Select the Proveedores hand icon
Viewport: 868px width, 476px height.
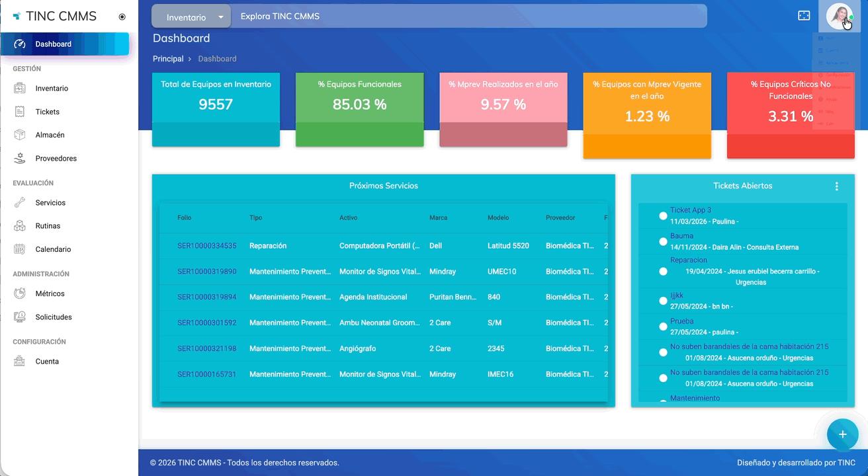[20, 159]
